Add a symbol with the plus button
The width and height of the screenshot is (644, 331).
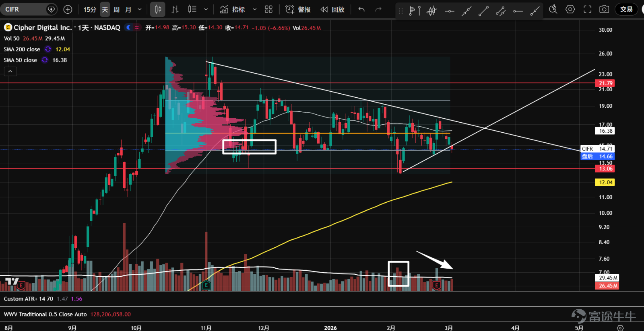tap(68, 9)
